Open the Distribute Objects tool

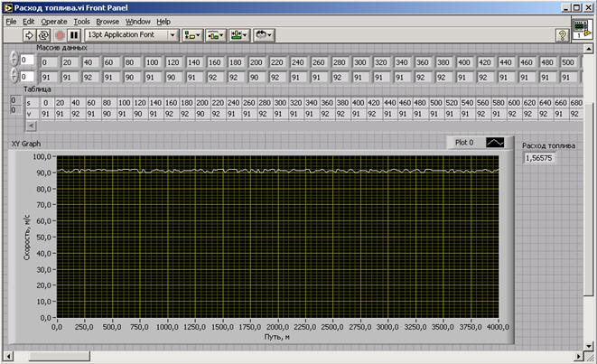[x=216, y=34]
